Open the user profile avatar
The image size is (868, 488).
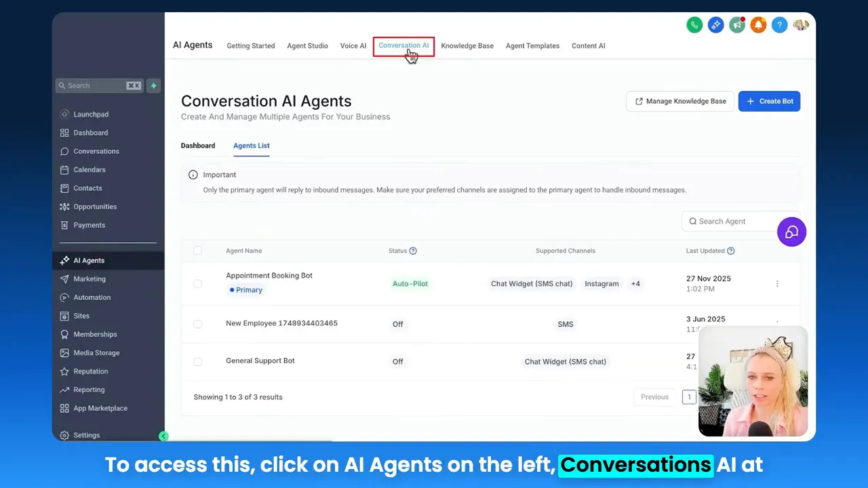coord(801,25)
